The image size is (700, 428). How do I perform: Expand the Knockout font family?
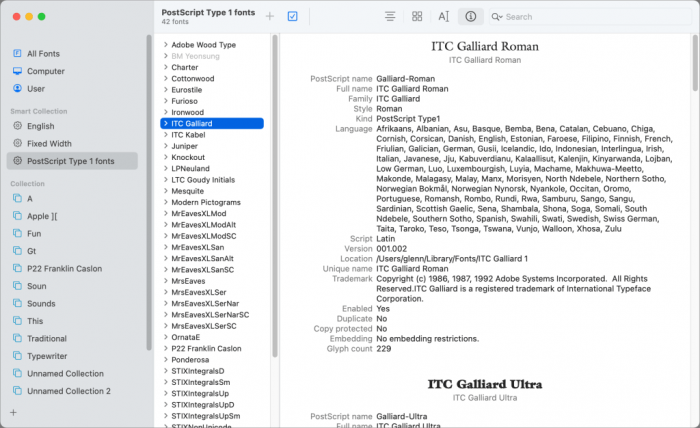click(x=166, y=157)
